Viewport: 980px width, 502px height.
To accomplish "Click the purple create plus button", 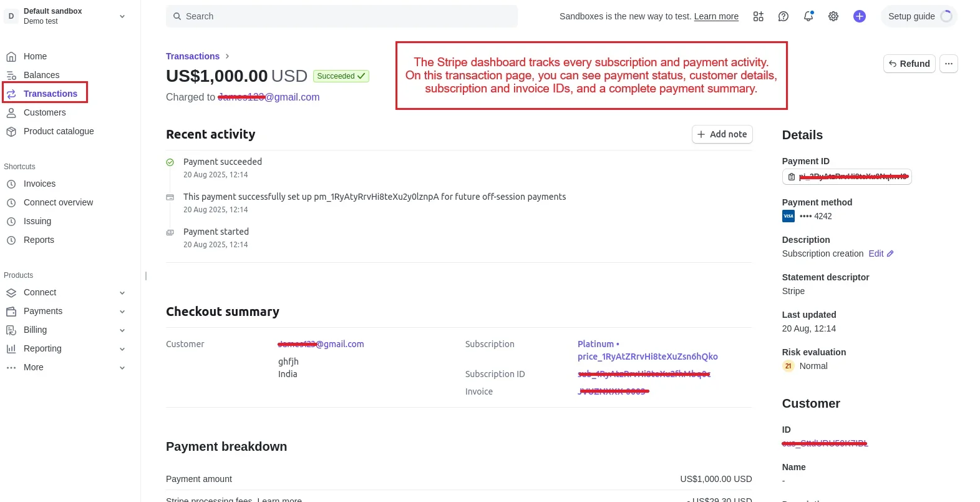I will (860, 16).
